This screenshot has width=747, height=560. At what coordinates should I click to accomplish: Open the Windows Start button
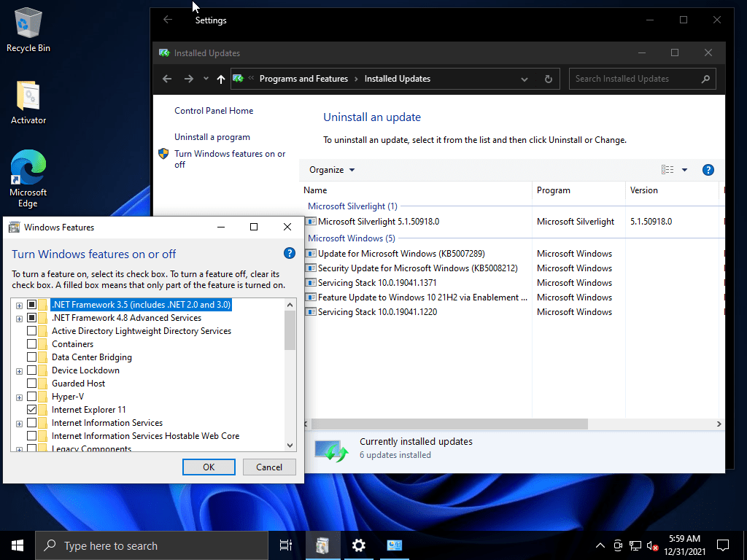(x=18, y=545)
